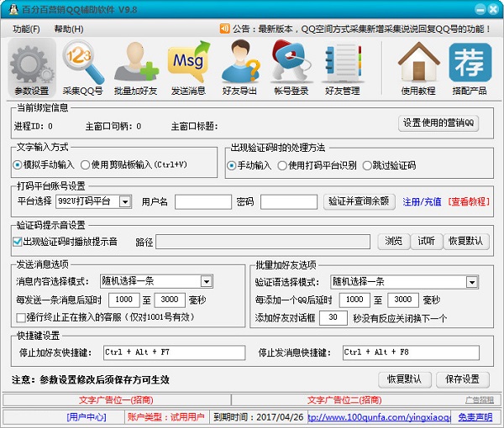Click 账户类型：试用用户 status text
Viewport: 504px width, 428px height.
click(165, 417)
